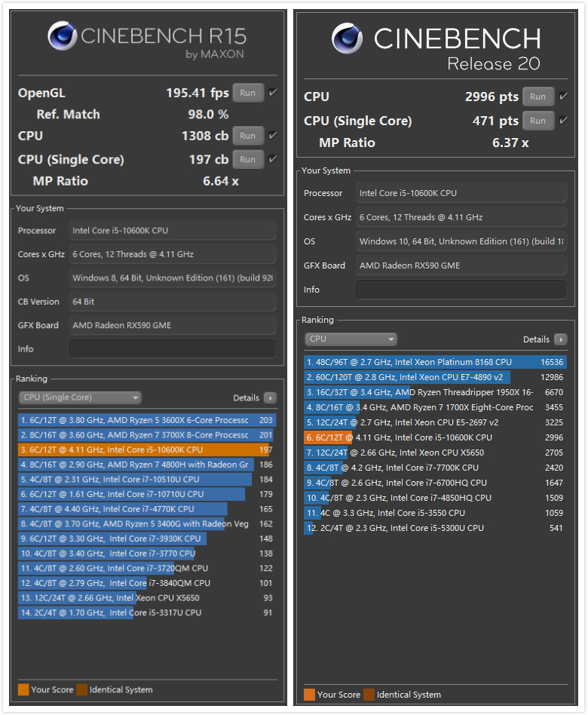
Task: Click R15 CB Version field 64 Bit
Action: coord(173,302)
